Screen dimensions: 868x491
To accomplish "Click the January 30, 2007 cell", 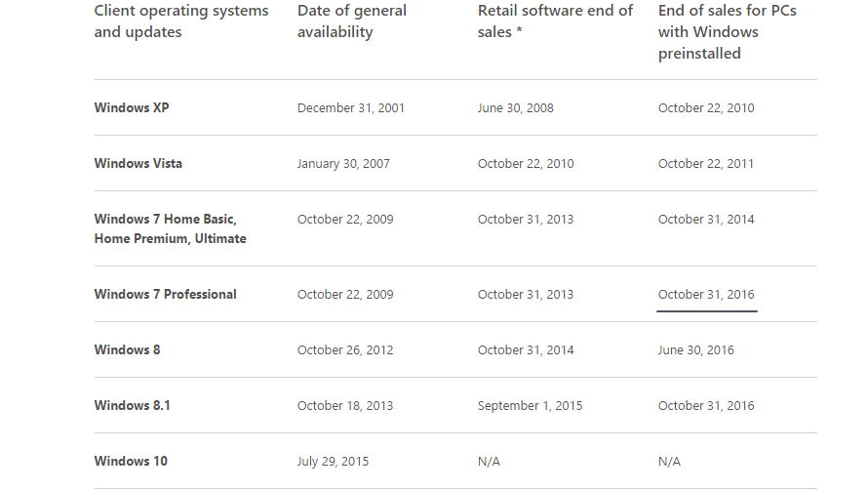I will click(343, 163).
